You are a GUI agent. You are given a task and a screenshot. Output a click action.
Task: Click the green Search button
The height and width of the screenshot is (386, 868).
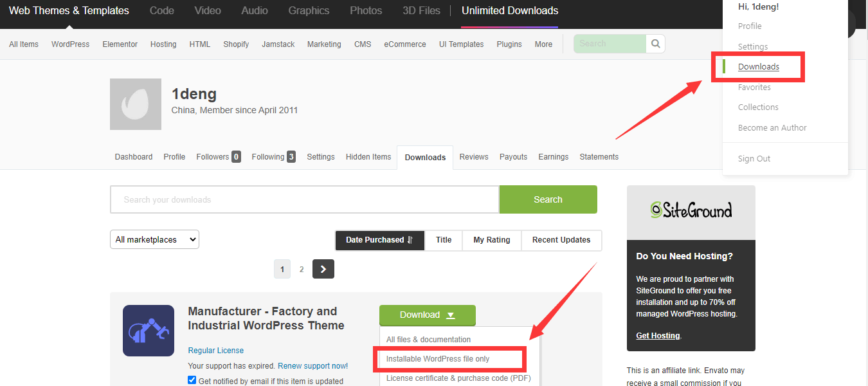click(548, 199)
